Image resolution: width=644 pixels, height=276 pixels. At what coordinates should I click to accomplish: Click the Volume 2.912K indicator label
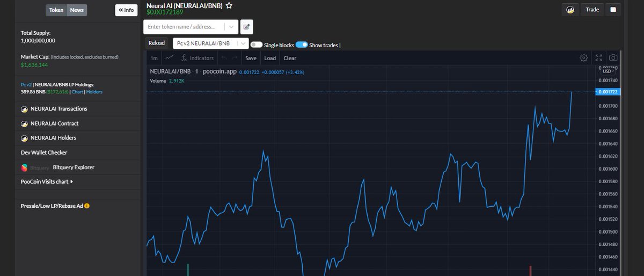167,81
